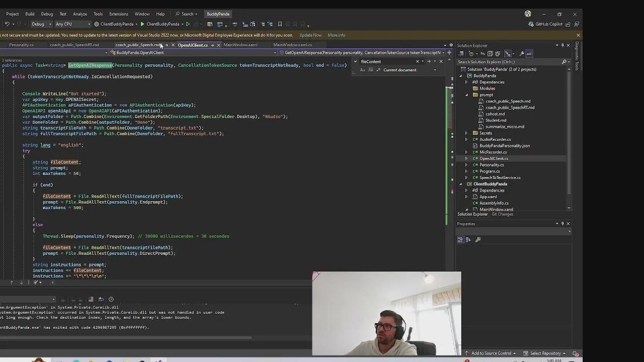Collapse the BuddyPanda project node
The height and width of the screenshot is (362, 644).
click(x=460, y=76)
